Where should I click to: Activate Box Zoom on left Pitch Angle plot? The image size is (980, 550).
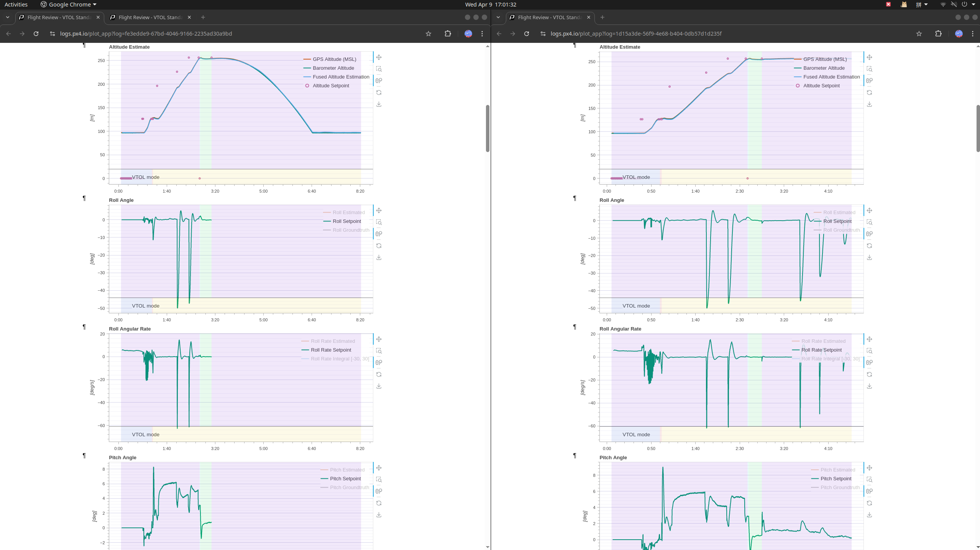(x=379, y=480)
